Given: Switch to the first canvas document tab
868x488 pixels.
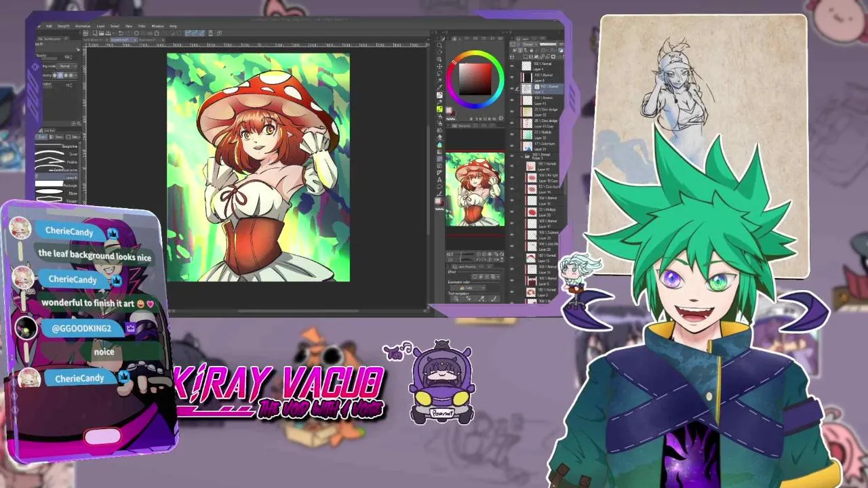Looking at the screenshot, I should (x=96, y=40).
